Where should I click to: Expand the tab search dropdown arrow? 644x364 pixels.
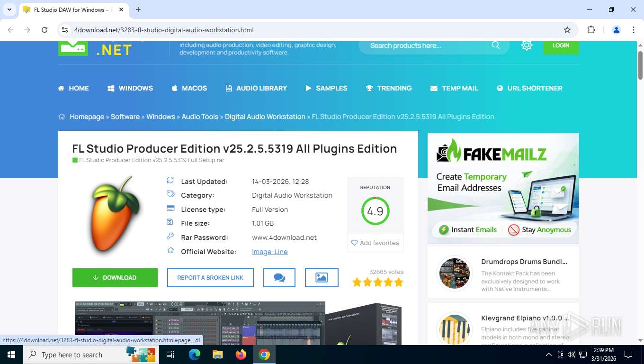click(x=9, y=9)
